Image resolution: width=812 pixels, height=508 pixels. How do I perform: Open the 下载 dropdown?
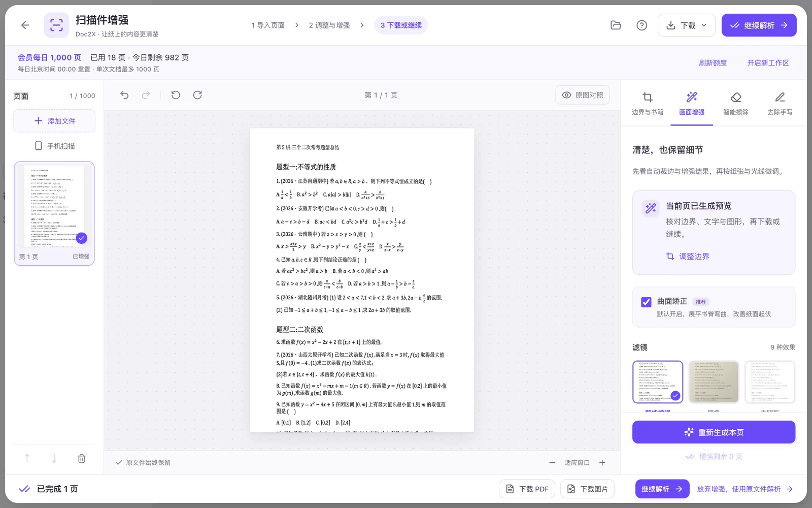687,25
